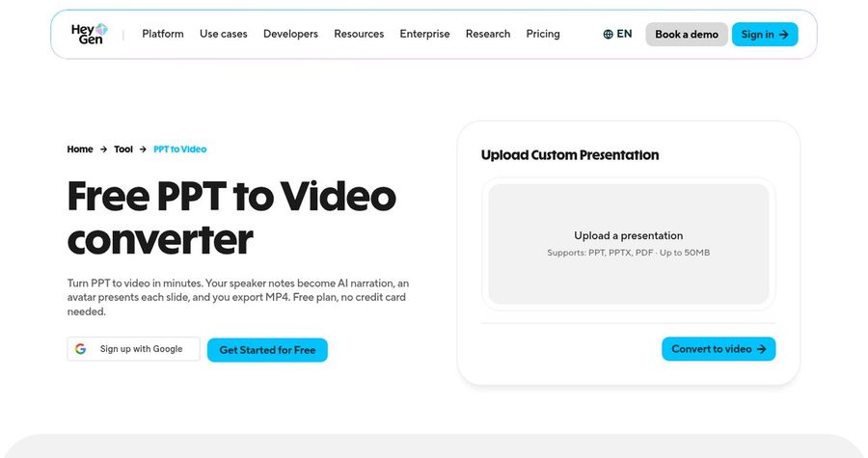Click the globe icon next to EN
This screenshot has width=868, height=458.
click(608, 35)
